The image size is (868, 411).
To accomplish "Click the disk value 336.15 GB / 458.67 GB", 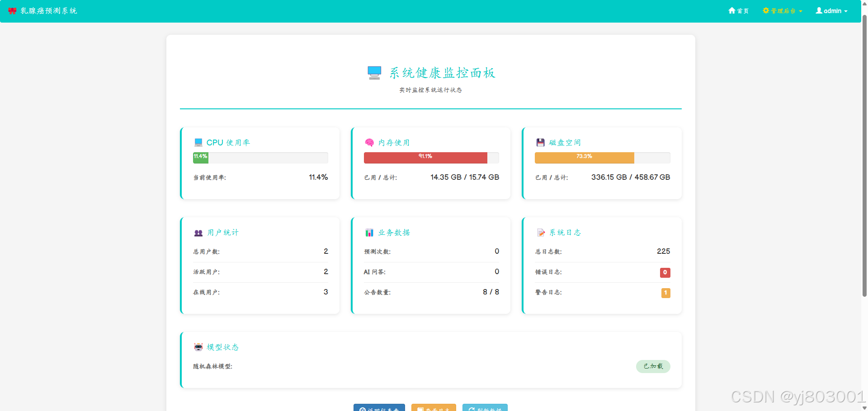I will pyautogui.click(x=631, y=177).
